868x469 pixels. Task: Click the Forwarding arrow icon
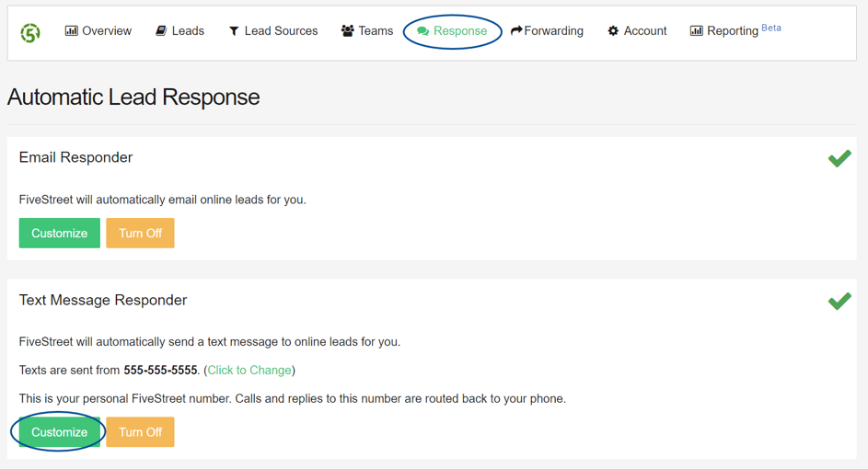tap(516, 30)
